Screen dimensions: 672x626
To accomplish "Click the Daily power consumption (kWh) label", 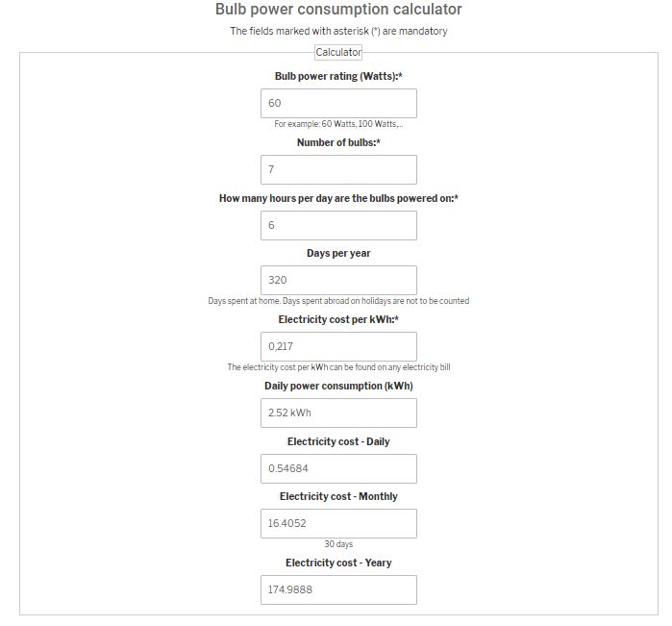I will (338, 386).
